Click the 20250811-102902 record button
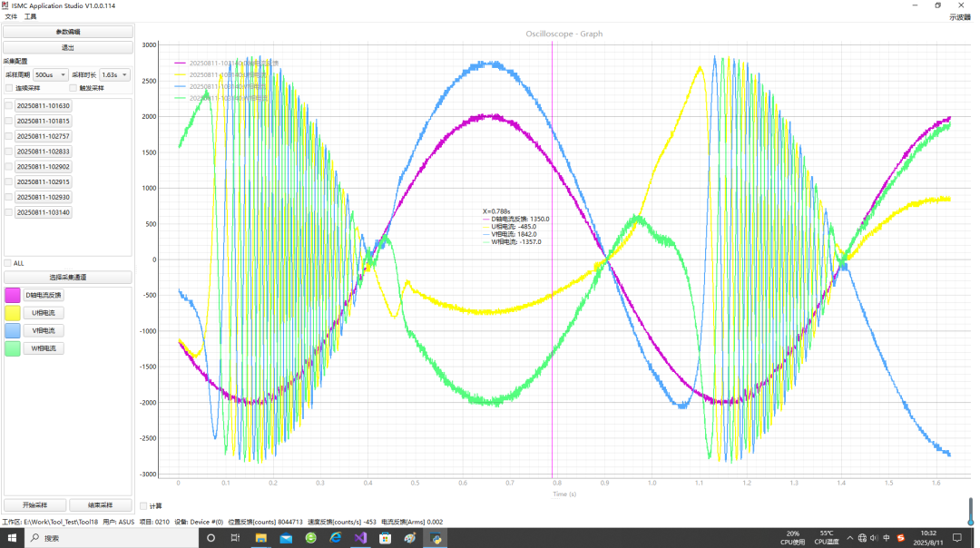Screen dimensions: 980x548 (44, 167)
